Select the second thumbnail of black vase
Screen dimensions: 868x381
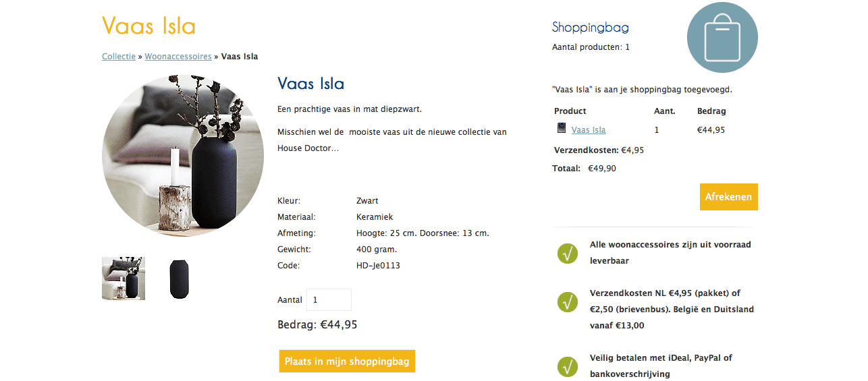coord(180,279)
